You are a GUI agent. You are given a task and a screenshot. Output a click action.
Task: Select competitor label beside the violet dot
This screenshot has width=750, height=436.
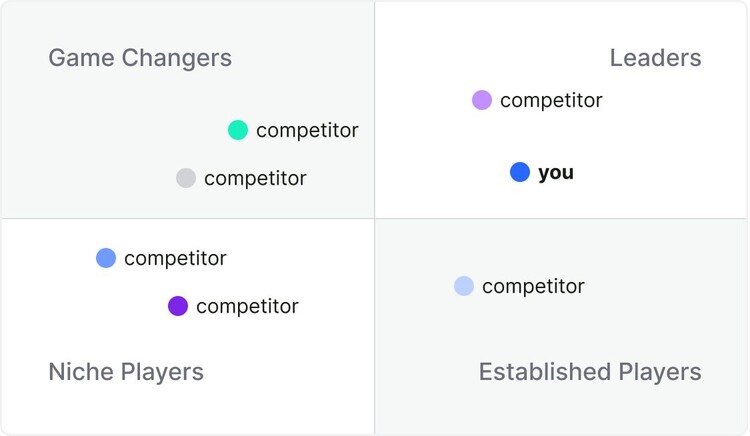pos(247,306)
